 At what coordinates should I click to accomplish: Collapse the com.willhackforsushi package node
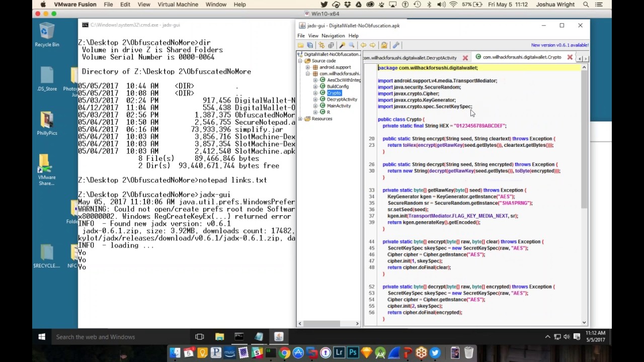pyautogui.click(x=308, y=74)
